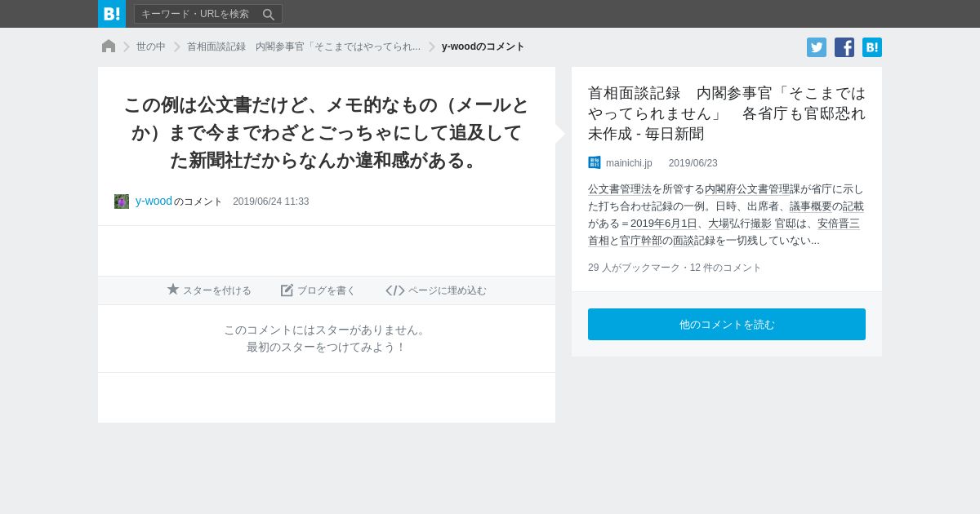Bookmark with Hatena B! share icon

872,47
